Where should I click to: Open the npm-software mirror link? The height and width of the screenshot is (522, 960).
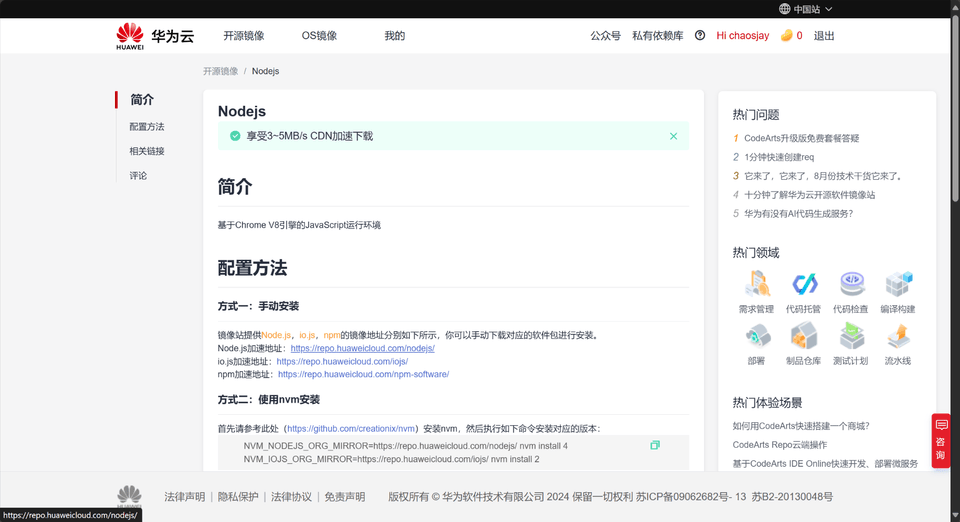(x=363, y=375)
